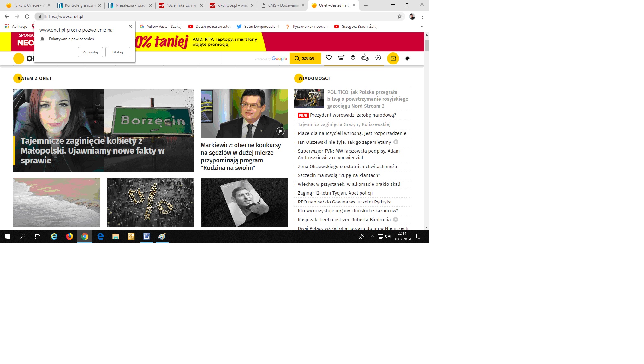Open Szczecin Zupę na Plantach link
This screenshot has width=644, height=364.
coord(339,175)
